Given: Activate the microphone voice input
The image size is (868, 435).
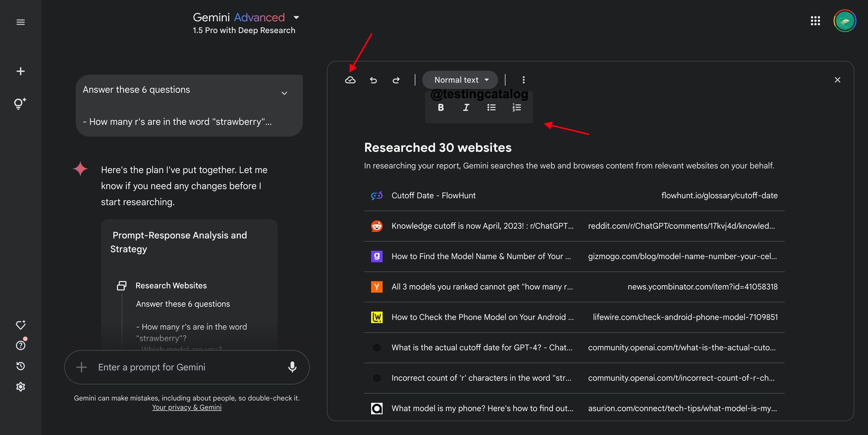Looking at the screenshot, I should [x=293, y=367].
